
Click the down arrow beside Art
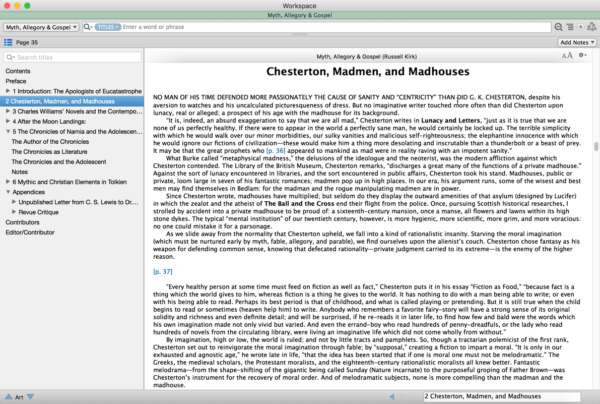point(32,397)
